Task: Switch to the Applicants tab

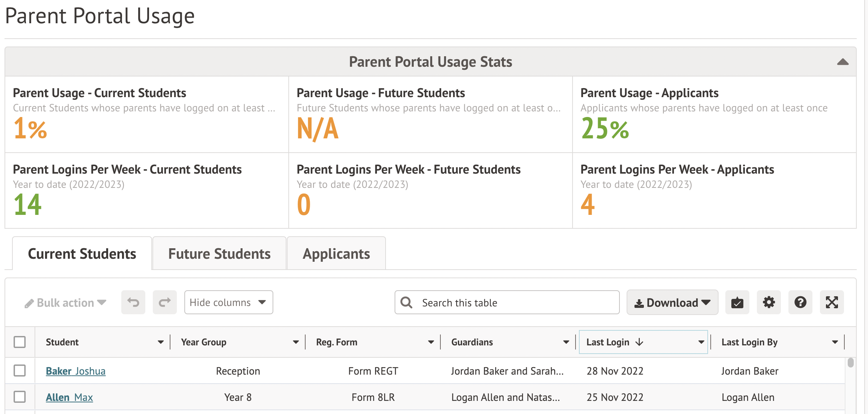Action: point(336,254)
